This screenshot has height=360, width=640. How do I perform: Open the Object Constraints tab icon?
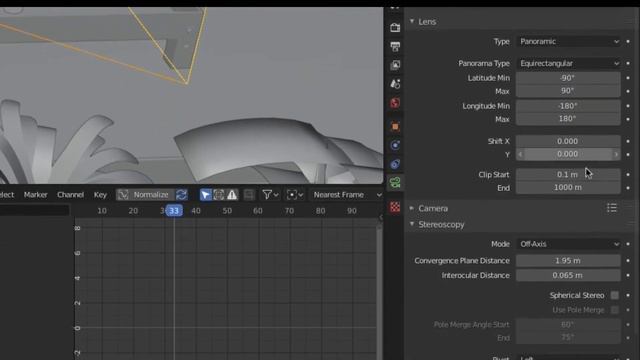[395, 164]
